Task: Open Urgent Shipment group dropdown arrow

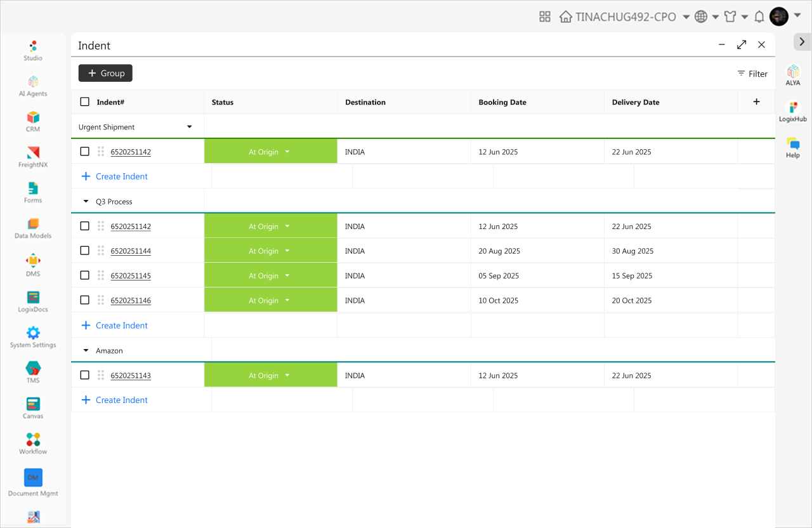Action: (189, 127)
